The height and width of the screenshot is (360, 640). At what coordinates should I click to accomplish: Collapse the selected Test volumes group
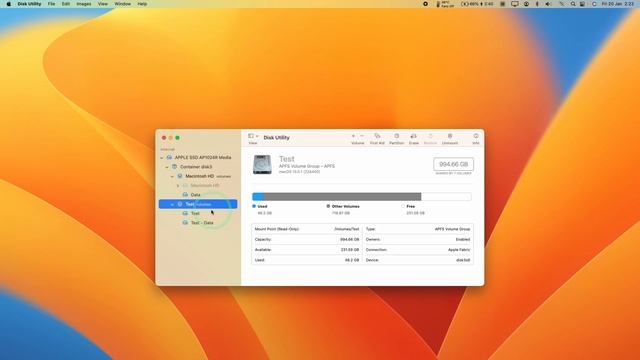point(172,204)
